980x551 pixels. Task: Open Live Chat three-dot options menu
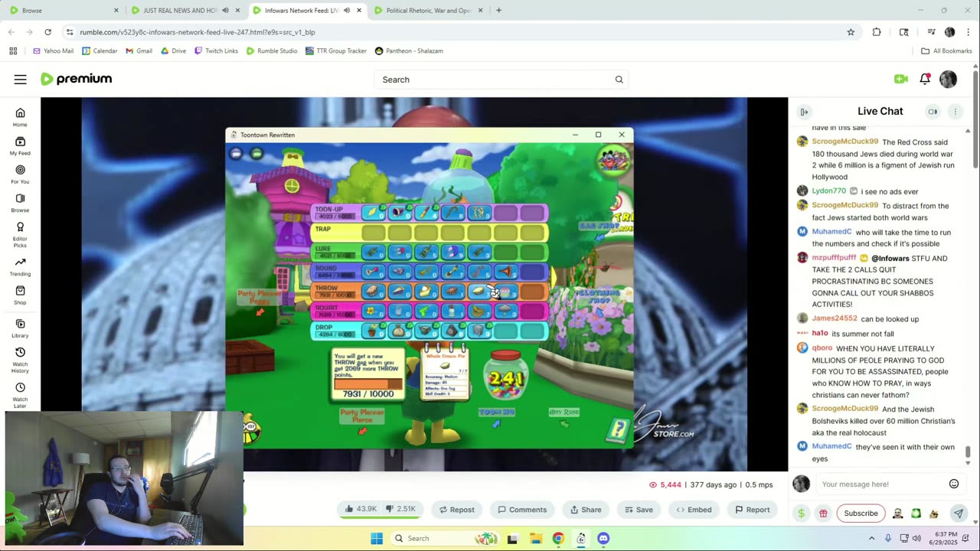[x=955, y=112]
